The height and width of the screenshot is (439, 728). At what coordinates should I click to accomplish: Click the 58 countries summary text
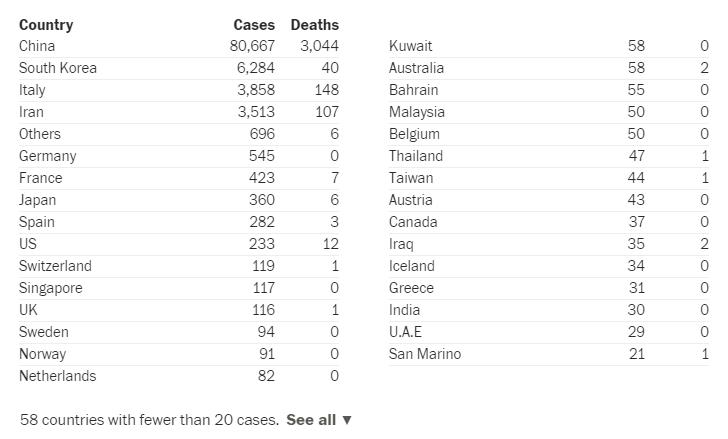[149, 420]
